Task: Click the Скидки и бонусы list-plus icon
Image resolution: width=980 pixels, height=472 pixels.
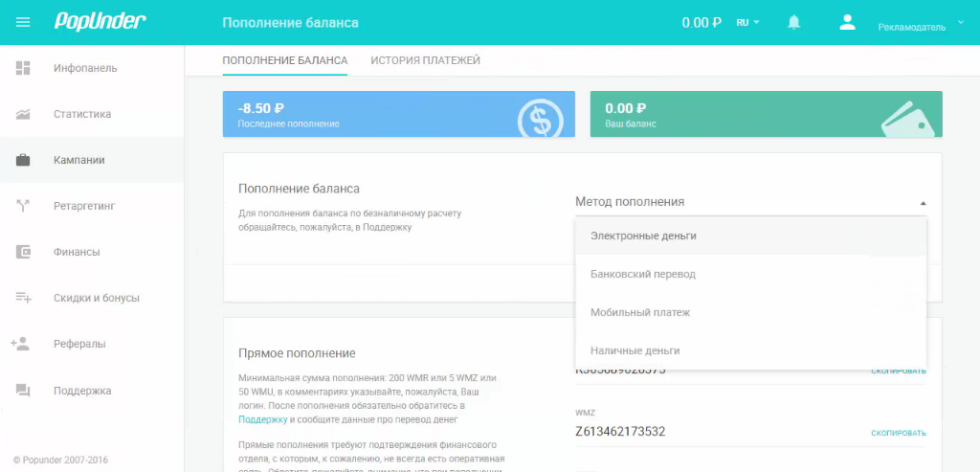Action: 23,298
